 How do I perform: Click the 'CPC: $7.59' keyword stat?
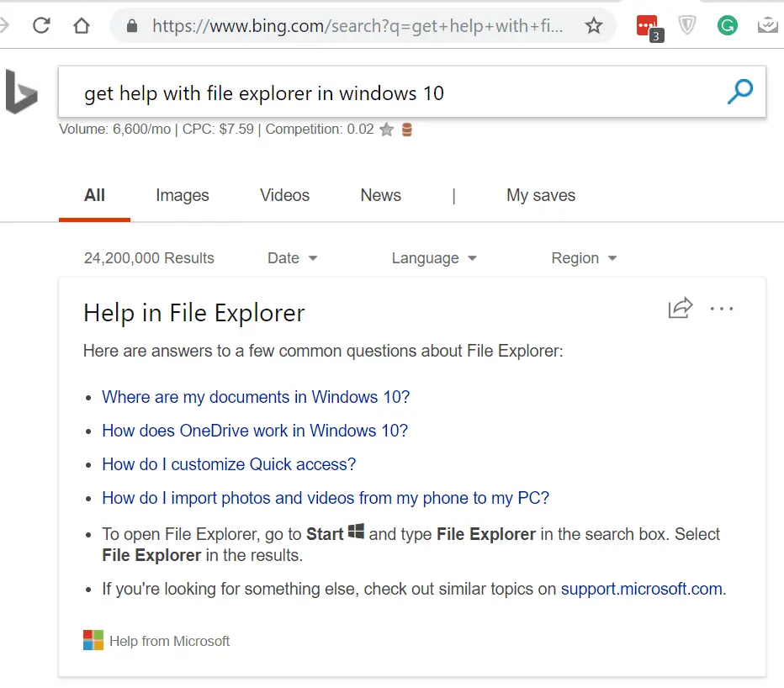(x=218, y=129)
